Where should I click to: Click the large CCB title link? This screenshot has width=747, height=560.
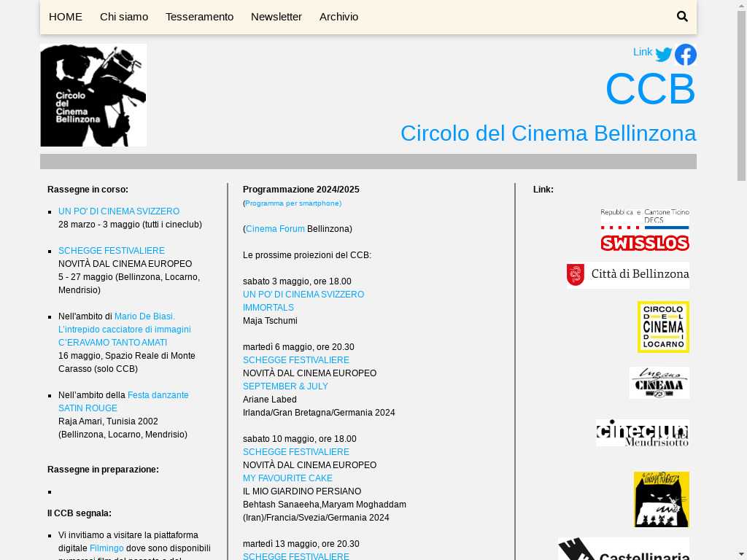(x=651, y=88)
